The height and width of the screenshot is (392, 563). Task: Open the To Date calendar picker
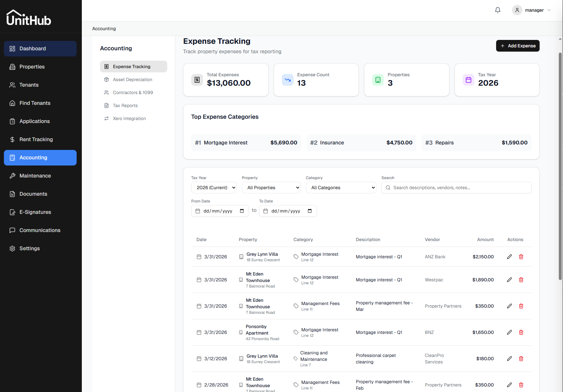tap(310, 211)
